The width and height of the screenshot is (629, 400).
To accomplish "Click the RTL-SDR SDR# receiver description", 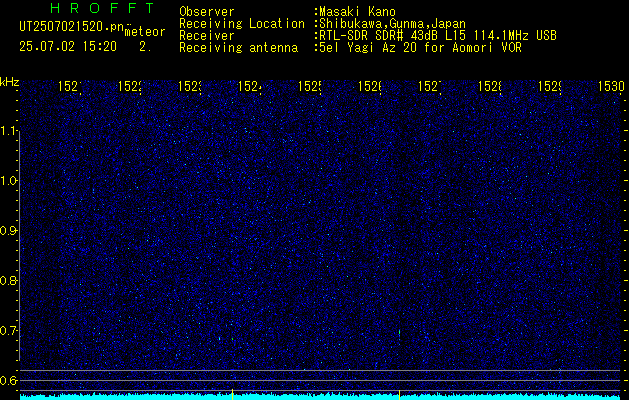I will pos(438,36).
